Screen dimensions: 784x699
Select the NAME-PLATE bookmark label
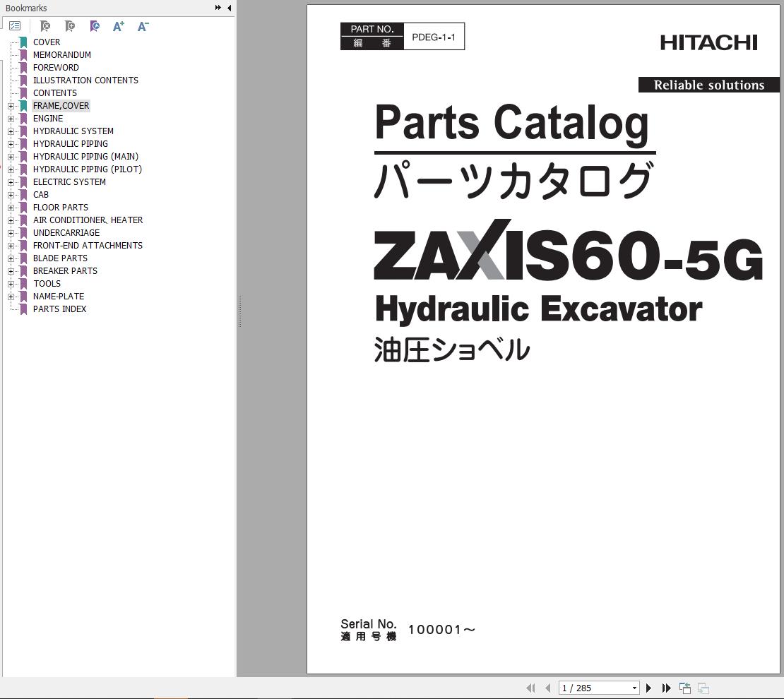point(59,296)
